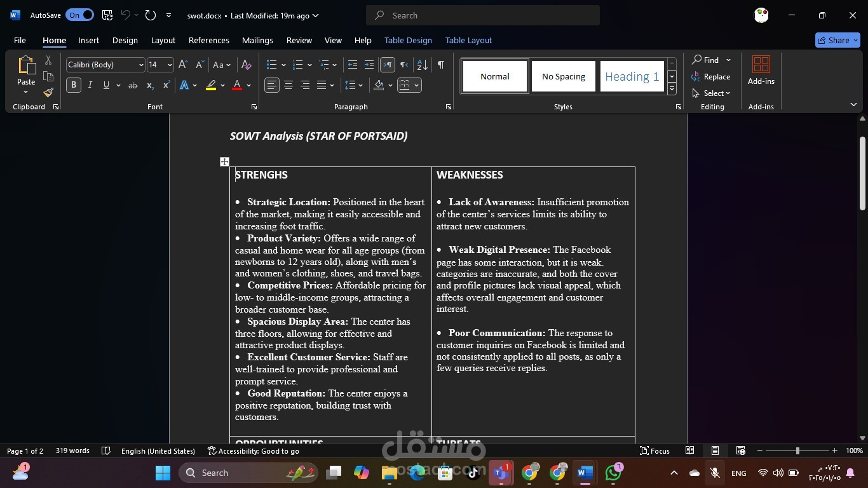The height and width of the screenshot is (488, 868).
Task: Open the Styles gallery dropdown arrow
Action: coord(672,89)
